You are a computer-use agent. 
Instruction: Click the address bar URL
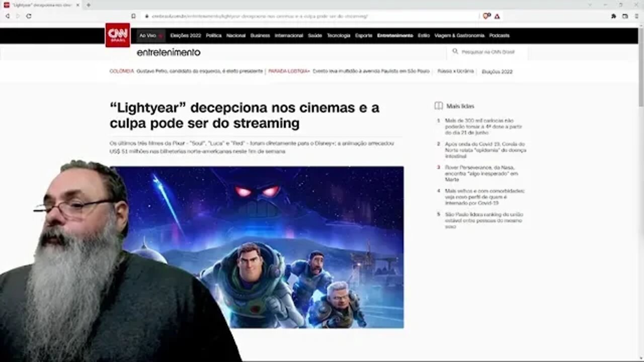point(259,16)
